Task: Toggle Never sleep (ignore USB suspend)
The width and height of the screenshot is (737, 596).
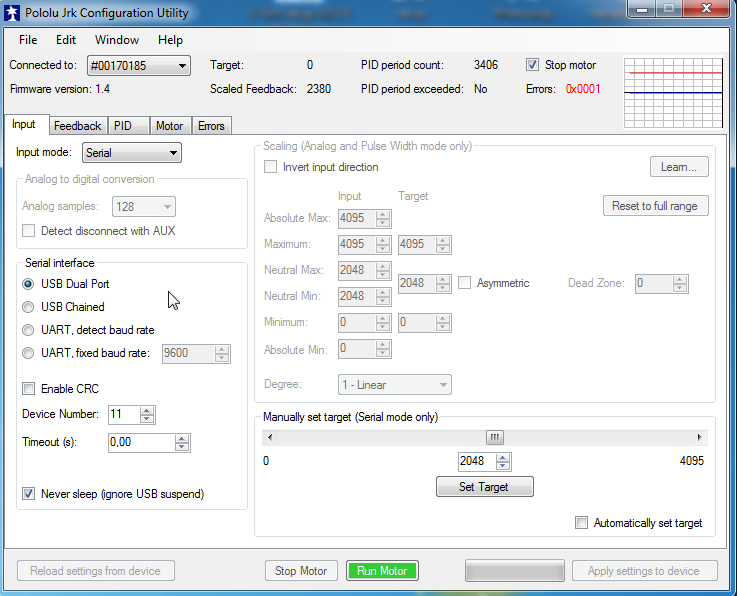Action: tap(29, 494)
